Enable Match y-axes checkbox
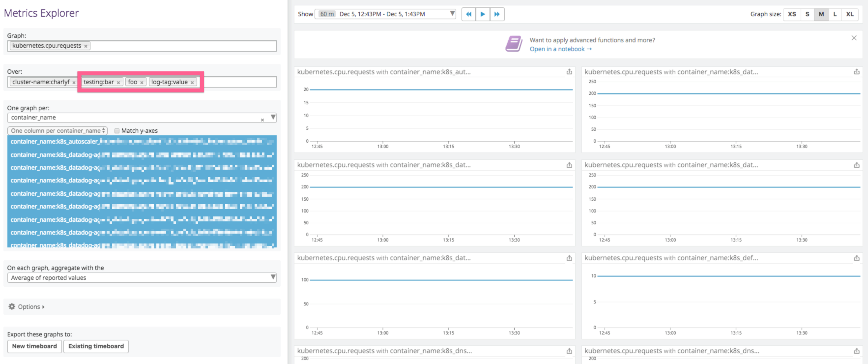 [117, 131]
